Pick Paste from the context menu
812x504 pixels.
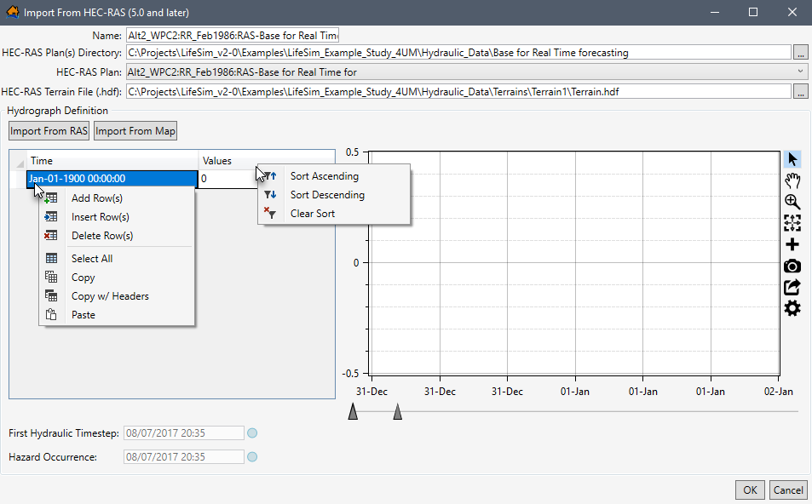83,314
